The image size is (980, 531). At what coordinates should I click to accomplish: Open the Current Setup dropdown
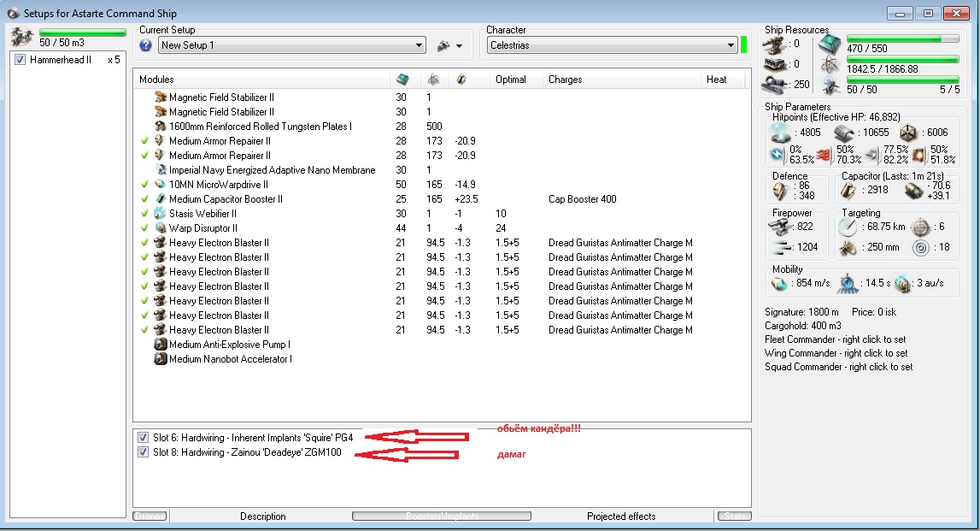tap(292, 45)
